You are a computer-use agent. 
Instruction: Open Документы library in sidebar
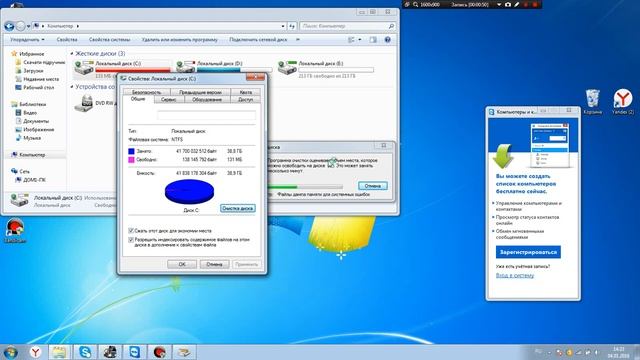[32, 121]
